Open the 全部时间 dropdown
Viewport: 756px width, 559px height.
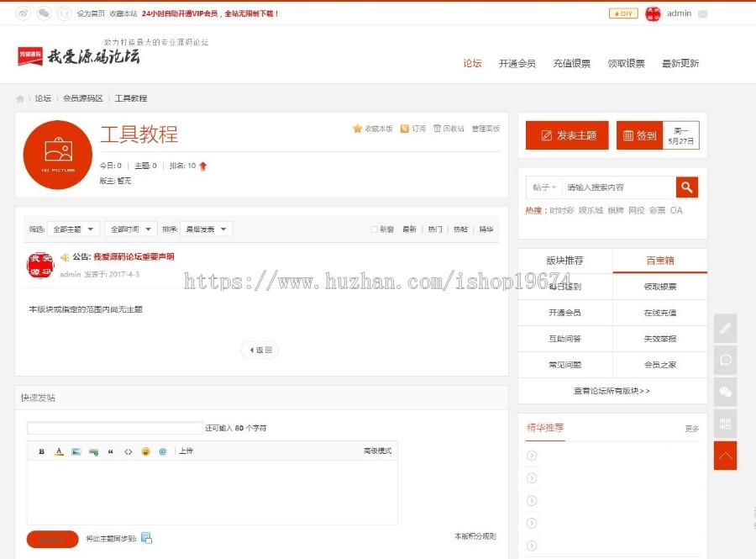tap(130, 229)
